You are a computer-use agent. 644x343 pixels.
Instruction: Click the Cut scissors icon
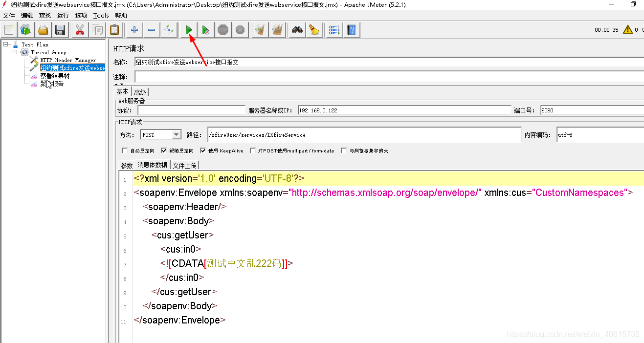click(80, 30)
